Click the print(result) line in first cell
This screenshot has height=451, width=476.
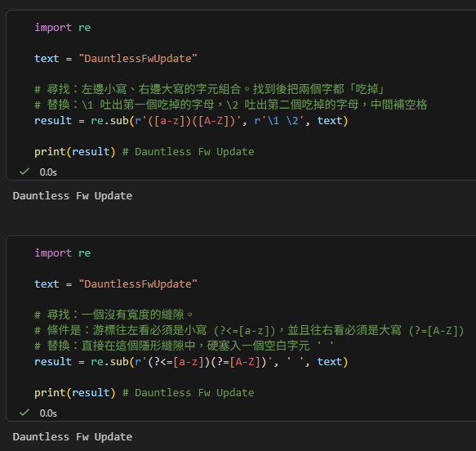coord(145,151)
